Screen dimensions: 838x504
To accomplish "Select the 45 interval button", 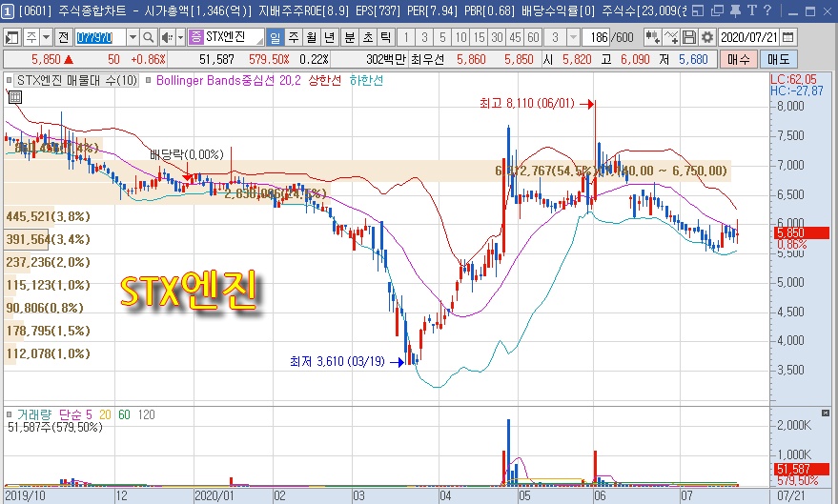I will [515, 37].
